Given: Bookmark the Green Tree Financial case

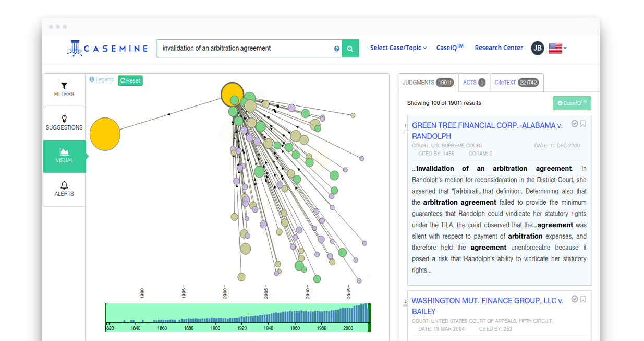Looking at the screenshot, I should [x=583, y=124].
